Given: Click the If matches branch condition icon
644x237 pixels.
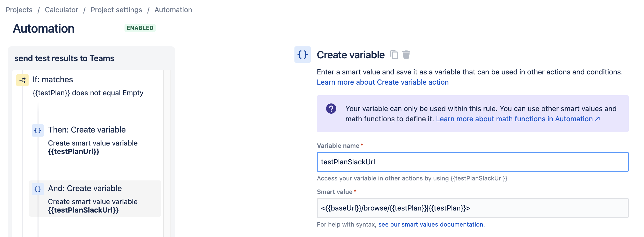Looking at the screenshot, I should (22, 80).
